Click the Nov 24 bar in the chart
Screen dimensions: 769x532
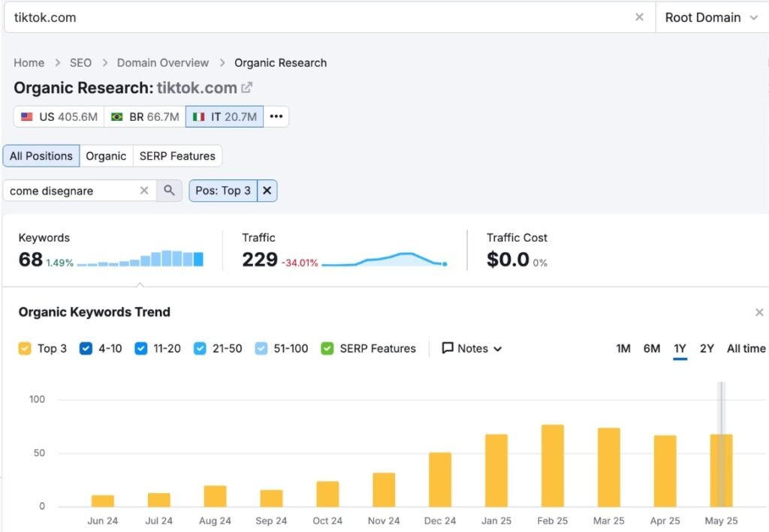(384, 489)
